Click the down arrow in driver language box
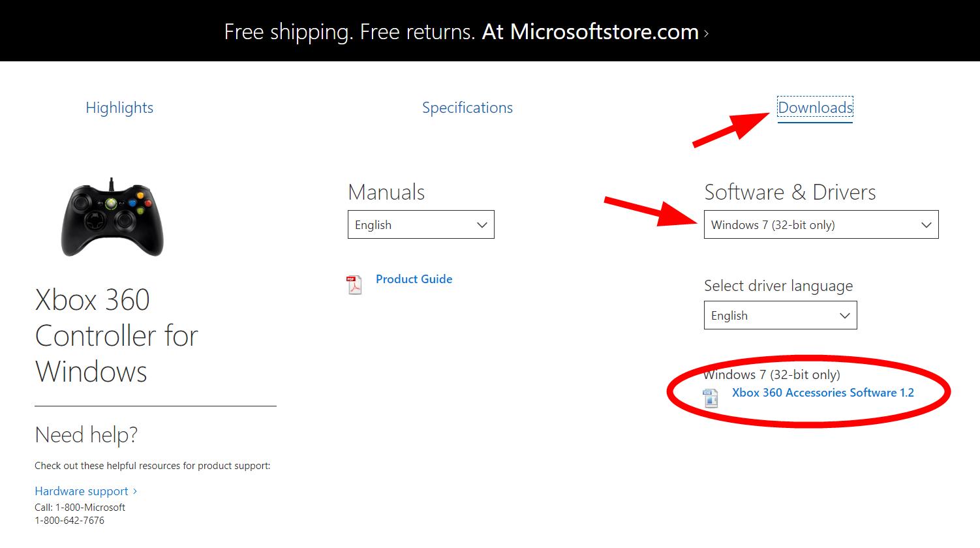The height and width of the screenshot is (548, 980). 844,316
